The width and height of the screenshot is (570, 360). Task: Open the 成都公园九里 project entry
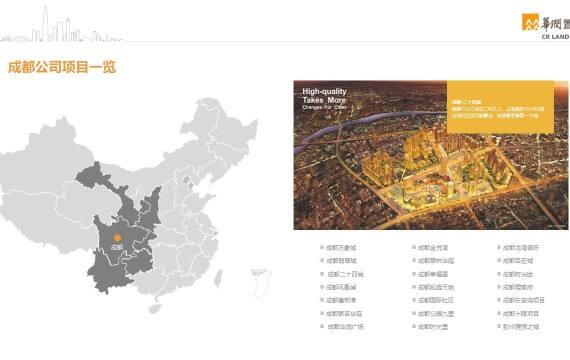(435, 313)
